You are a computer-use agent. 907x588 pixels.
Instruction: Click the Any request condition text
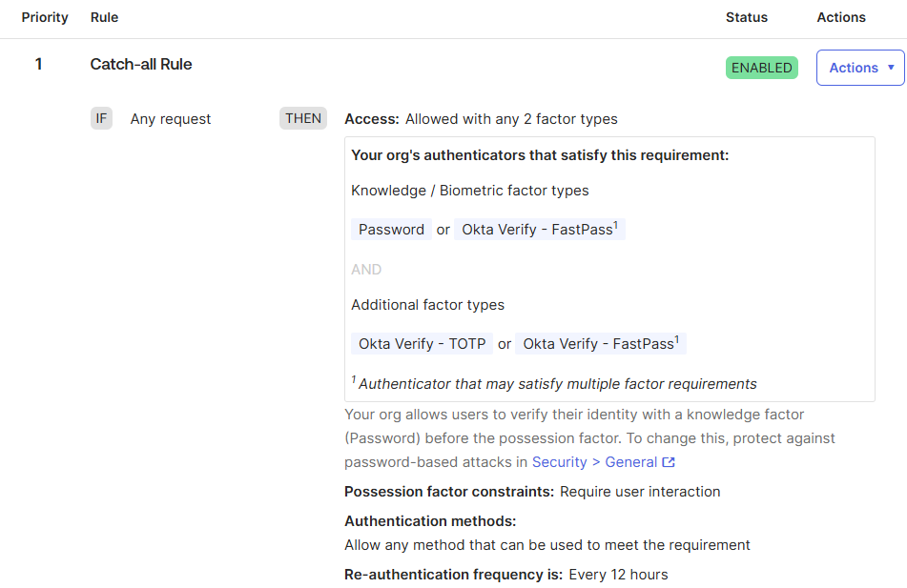tap(171, 119)
